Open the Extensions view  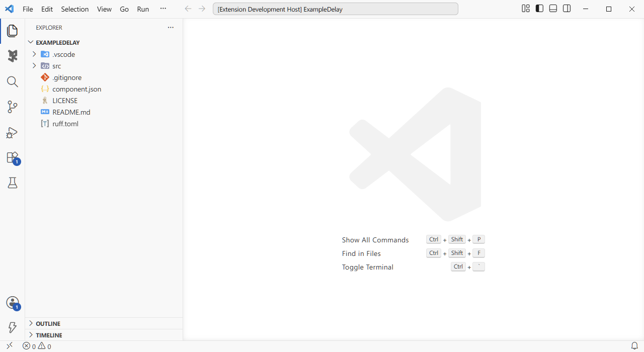[13, 158]
